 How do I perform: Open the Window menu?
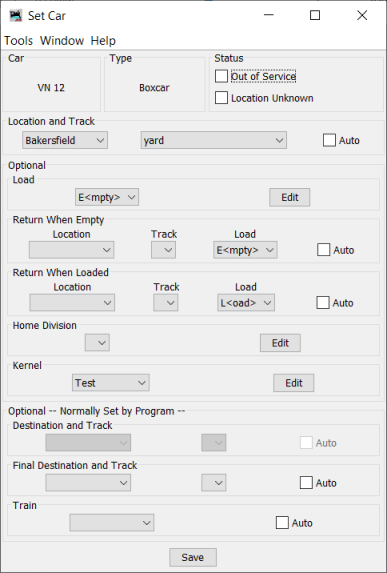62,41
